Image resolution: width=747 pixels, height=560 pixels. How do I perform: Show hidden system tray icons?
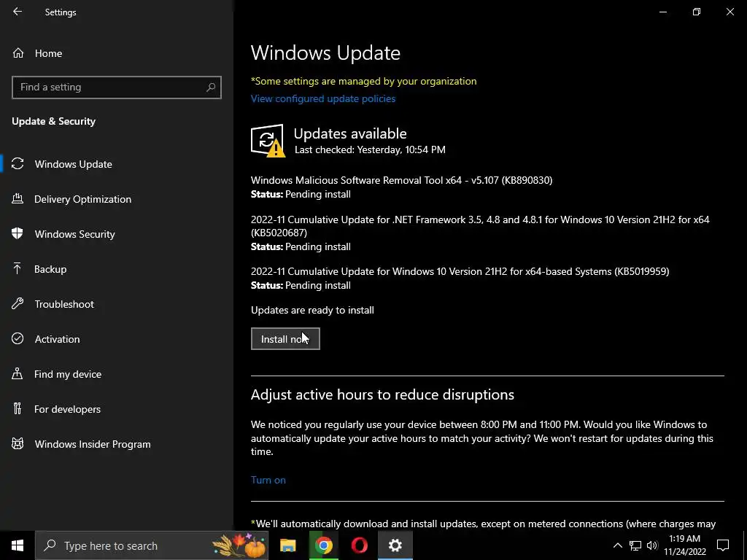tap(617, 545)
